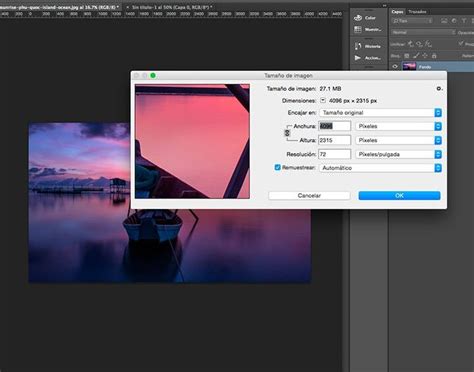The width and height of the screenshot is (474, 372).
Task: Open the Anchura units Píxeles dropdown
Action: pos(399,126)
